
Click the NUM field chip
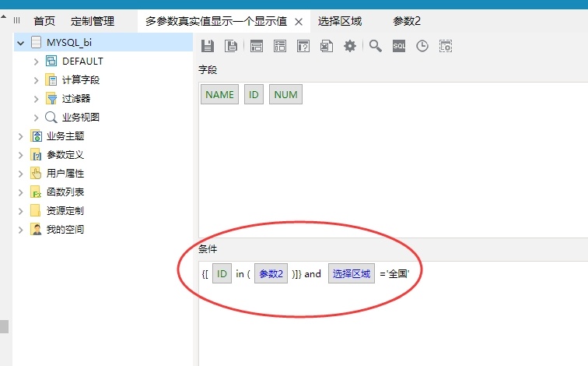point(285,94)
